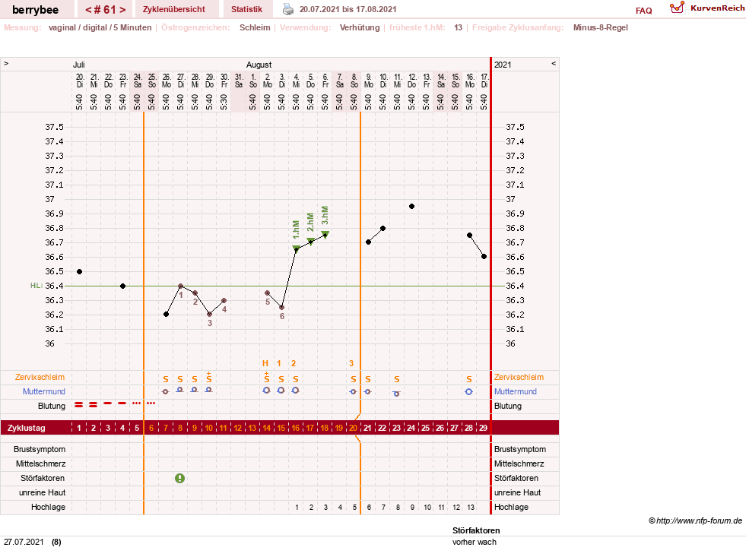746x560 pixels.
Task: Click the HLi baseline label
Action: coord(37,285)
